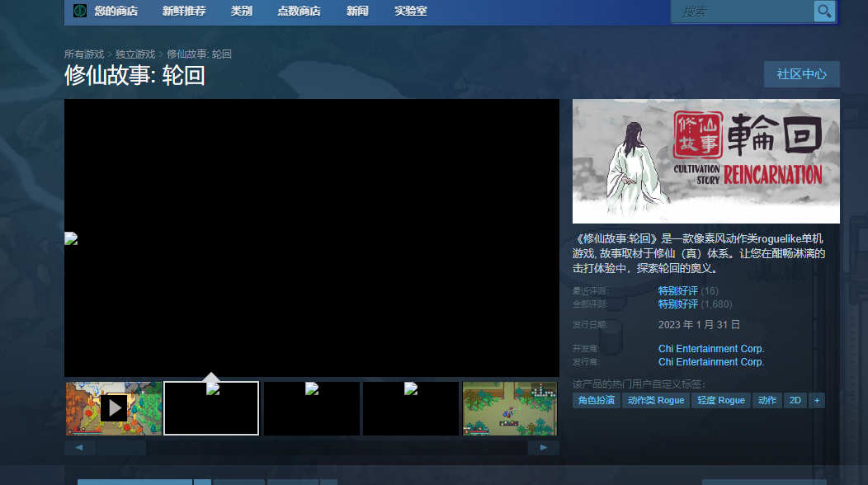Screen dimensions: 868x485
Task: Click the main black screenshot viewer
Action: (312, 238)
